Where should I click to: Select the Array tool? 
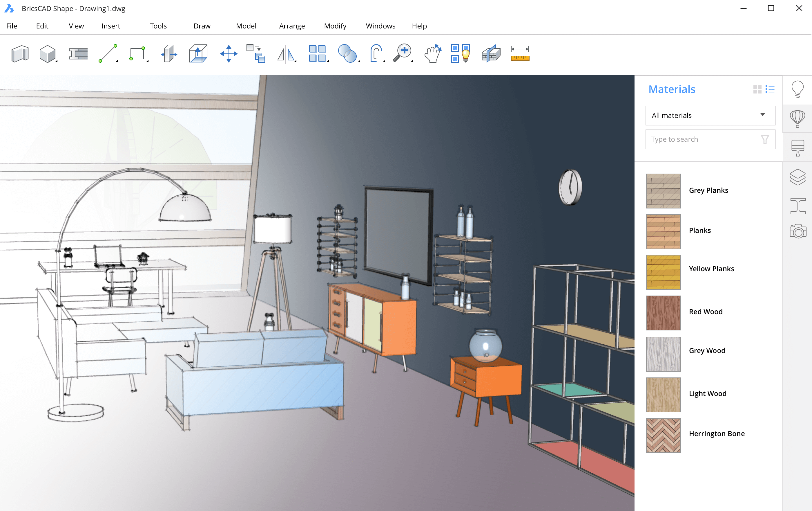coord(317,53)
